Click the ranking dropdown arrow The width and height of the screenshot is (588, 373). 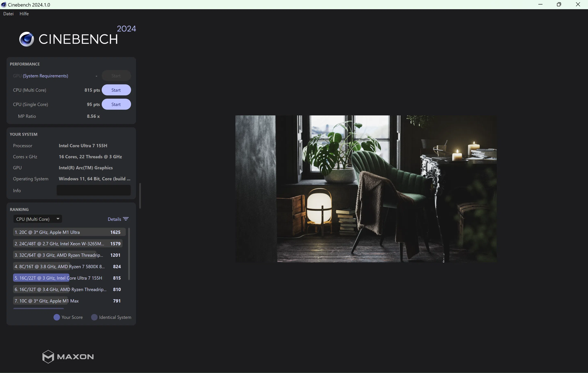(58, 219)
